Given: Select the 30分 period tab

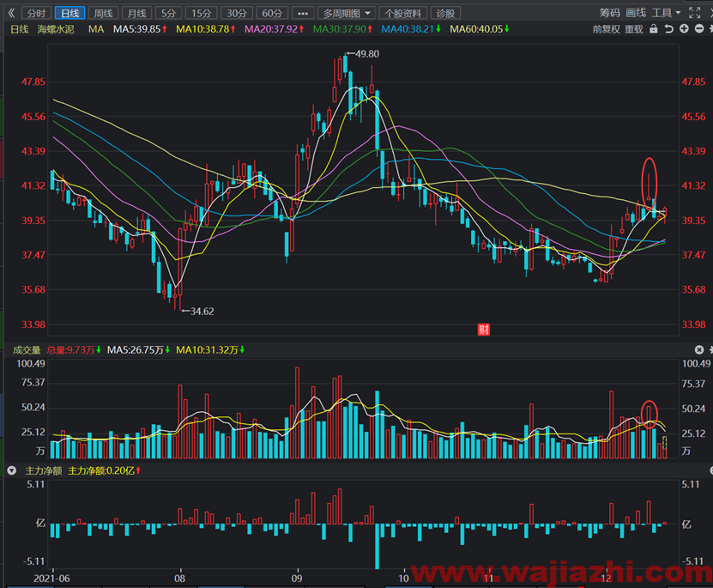Looking at the screenshot, I should tap(237, 13).
